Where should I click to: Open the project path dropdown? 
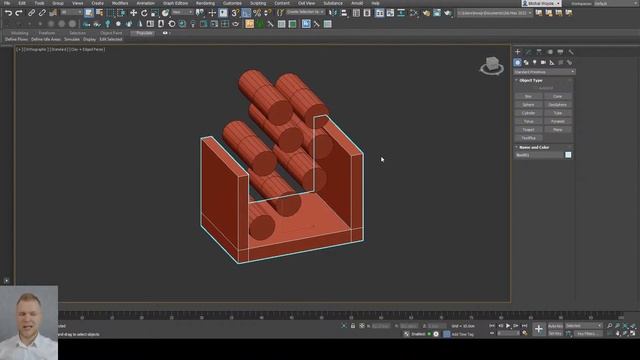(x=494, y=13)
